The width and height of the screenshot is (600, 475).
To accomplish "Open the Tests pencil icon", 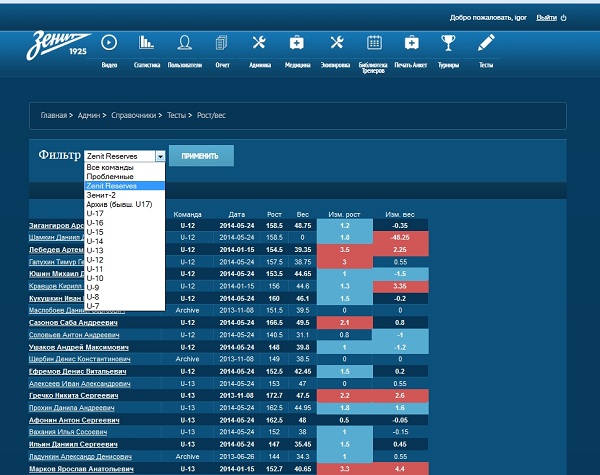I will tap(486, 42).
